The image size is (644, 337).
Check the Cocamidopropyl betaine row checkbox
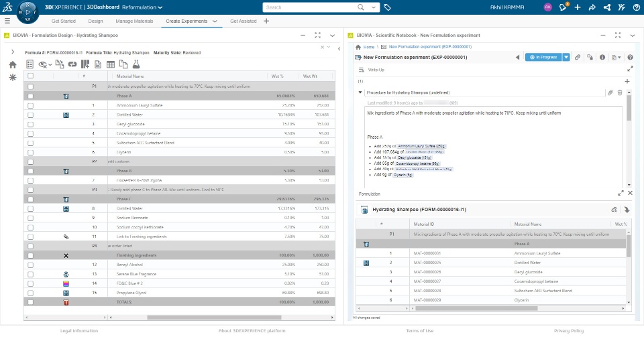click(30, 133)
